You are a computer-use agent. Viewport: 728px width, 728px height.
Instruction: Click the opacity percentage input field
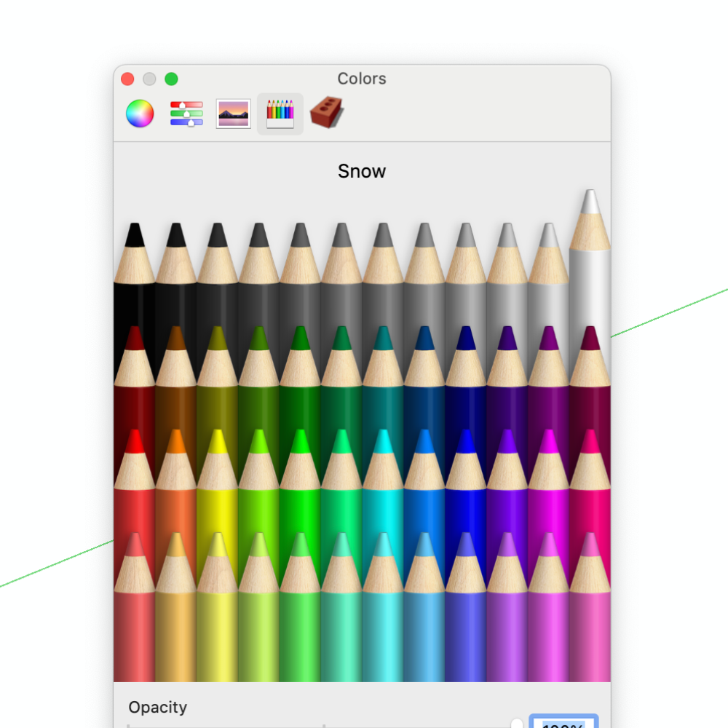pyautogui.click(x=563, y=721)
